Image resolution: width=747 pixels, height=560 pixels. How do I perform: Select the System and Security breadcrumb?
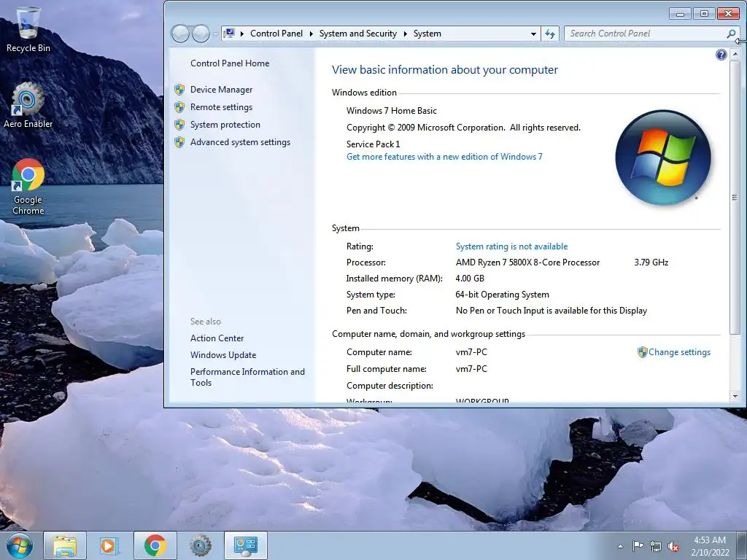coord(357,34)
